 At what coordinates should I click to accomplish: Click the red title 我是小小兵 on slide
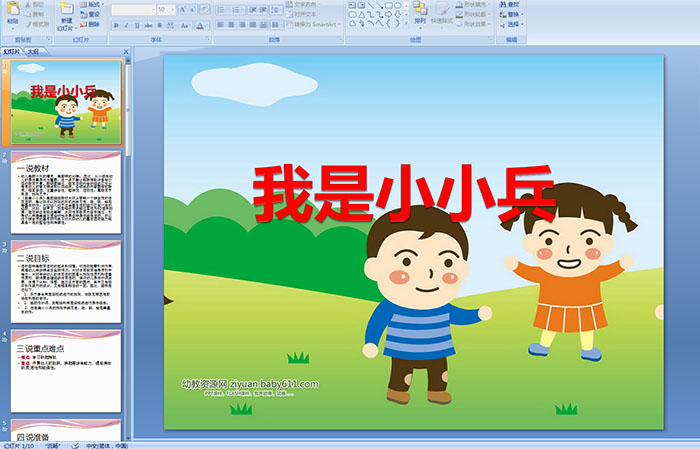coord(404,193)
